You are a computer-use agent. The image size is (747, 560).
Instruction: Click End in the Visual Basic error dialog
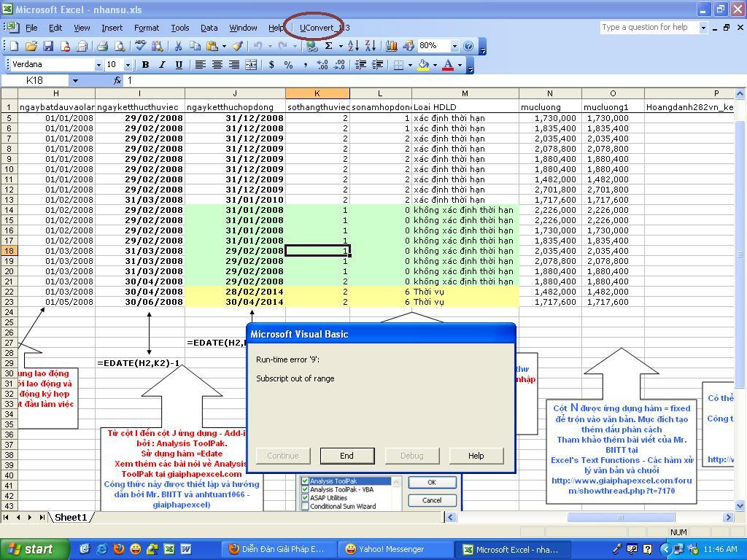347,456
